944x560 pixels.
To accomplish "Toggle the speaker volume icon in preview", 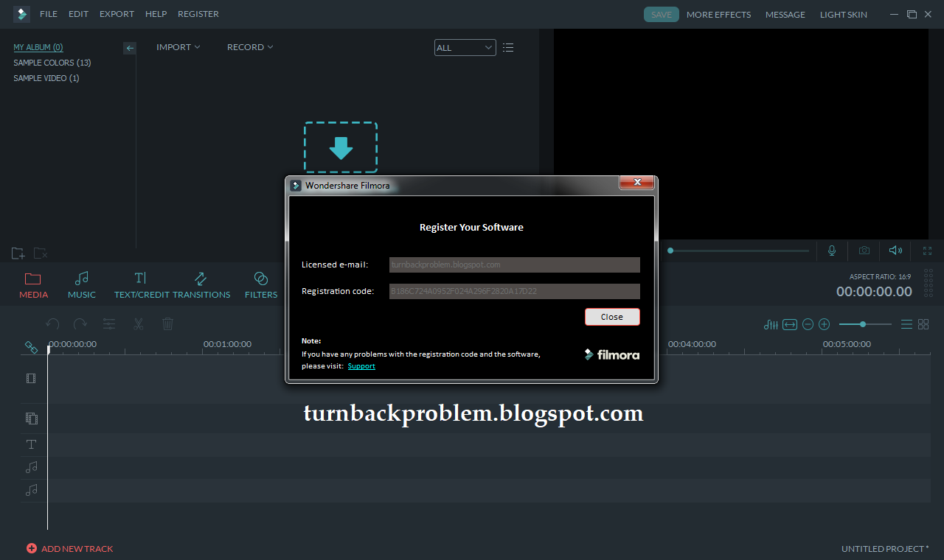I will coord(895,251).
